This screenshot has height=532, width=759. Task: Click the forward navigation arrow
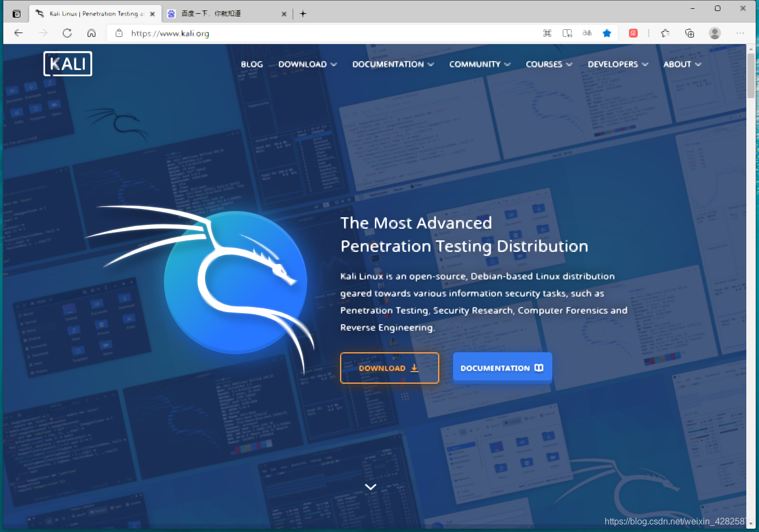[x=43, y=33]
